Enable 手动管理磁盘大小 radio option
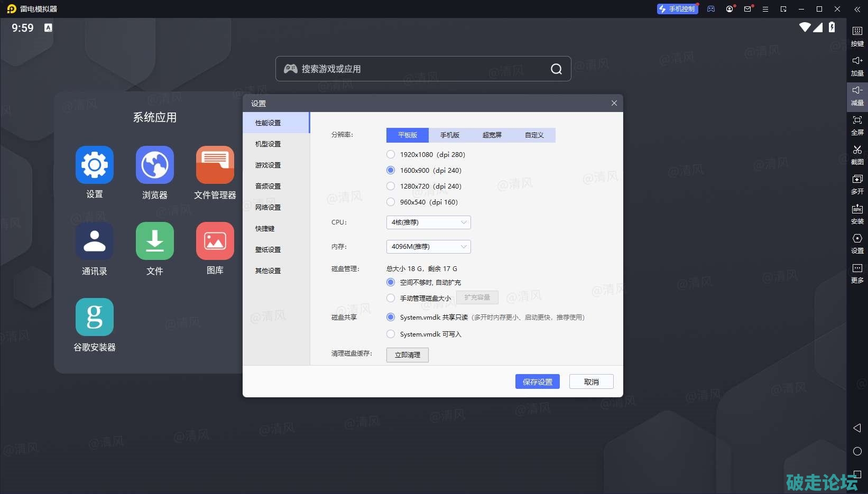 click(391, 299)
